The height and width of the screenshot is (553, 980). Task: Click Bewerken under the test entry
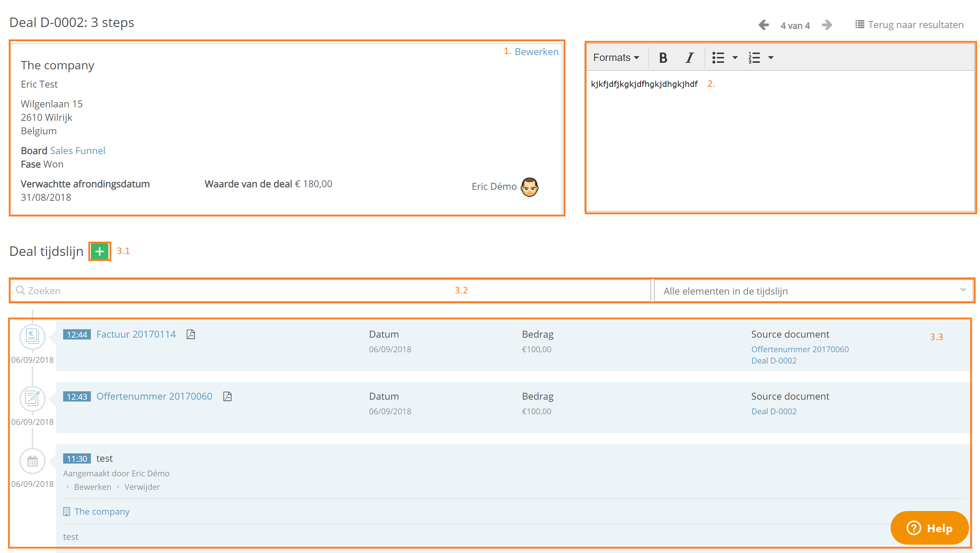pos(92,487)
